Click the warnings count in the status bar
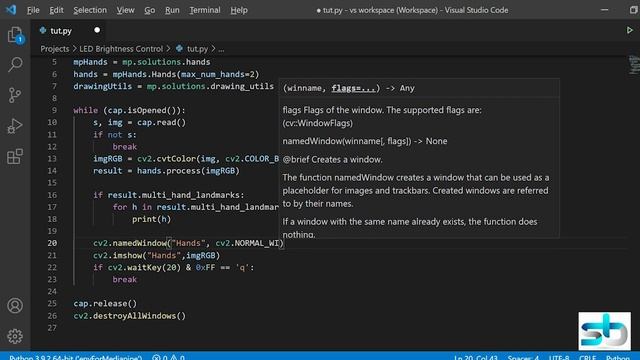This screenshot has height=360, width=640. pos(177,357)
